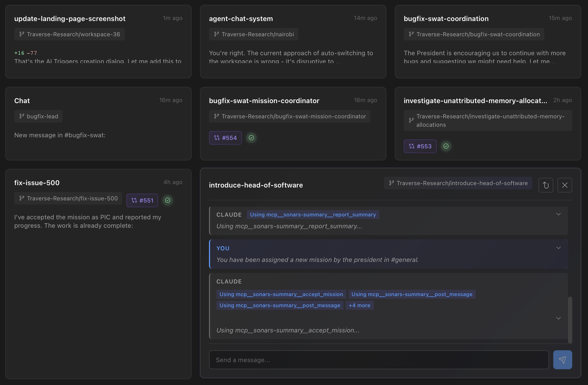588x385 pixels.
Task: Collapse the first CLAUDE message using its chevron
Action: 558,214
